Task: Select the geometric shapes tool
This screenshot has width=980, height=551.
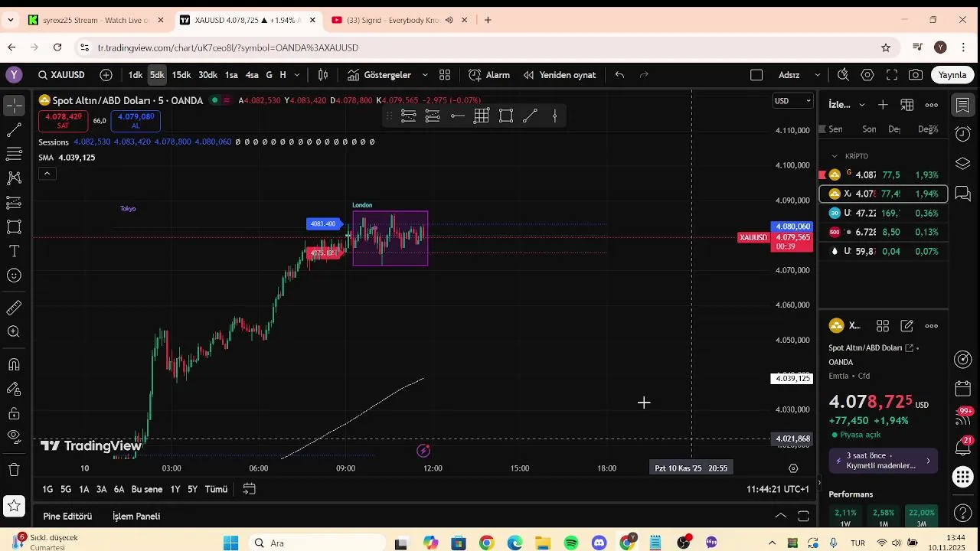Action: 14,227
